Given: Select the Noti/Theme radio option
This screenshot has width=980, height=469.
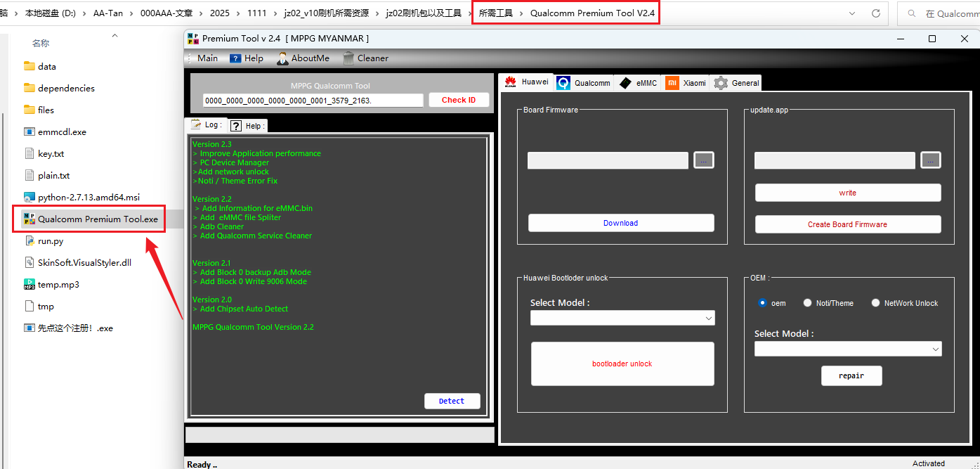Looking at the screenshot, I should [808, 303].
